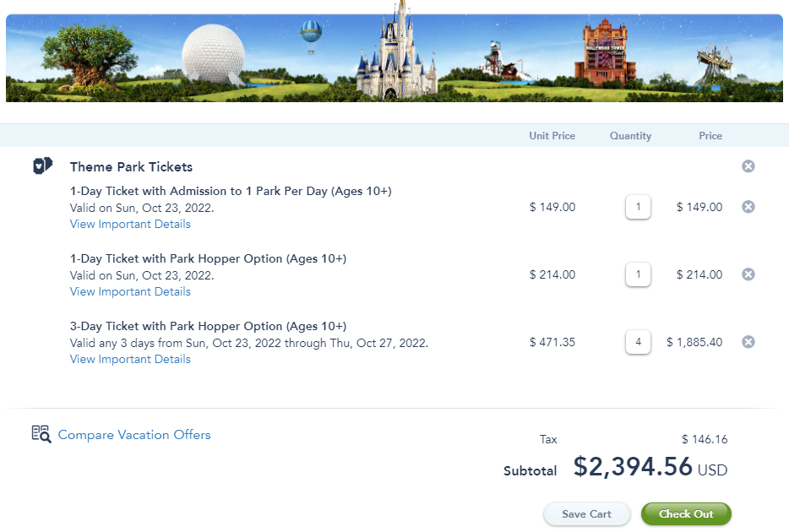
Task: Select the 1-Day Admission quantity field
Action: pos(638,207)
